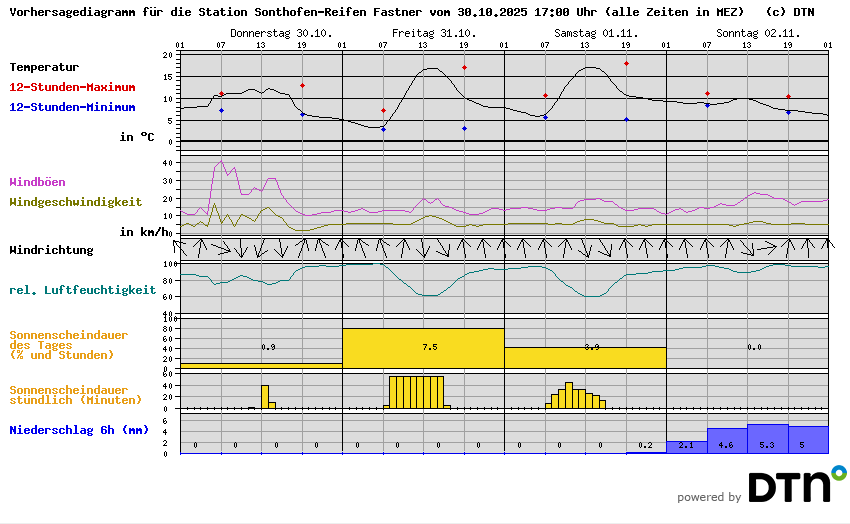This screenshot has height=524, width=850.
Task: Click the "powered by" text beside the logo
Action: [709, 497]
